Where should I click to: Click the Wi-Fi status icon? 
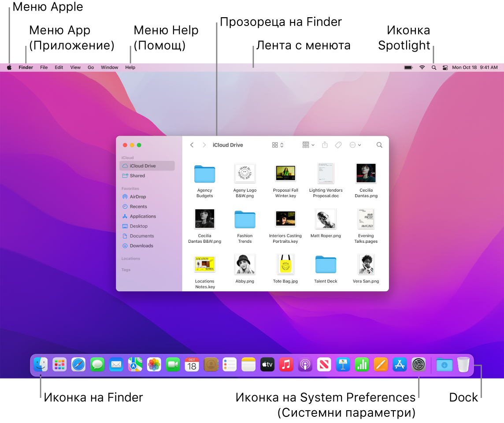tap(422, 67)
